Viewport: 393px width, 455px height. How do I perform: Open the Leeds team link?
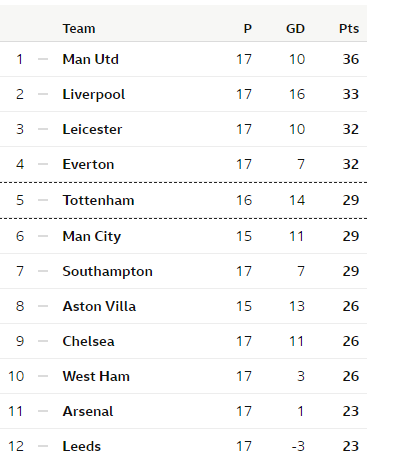click(82, 446)
